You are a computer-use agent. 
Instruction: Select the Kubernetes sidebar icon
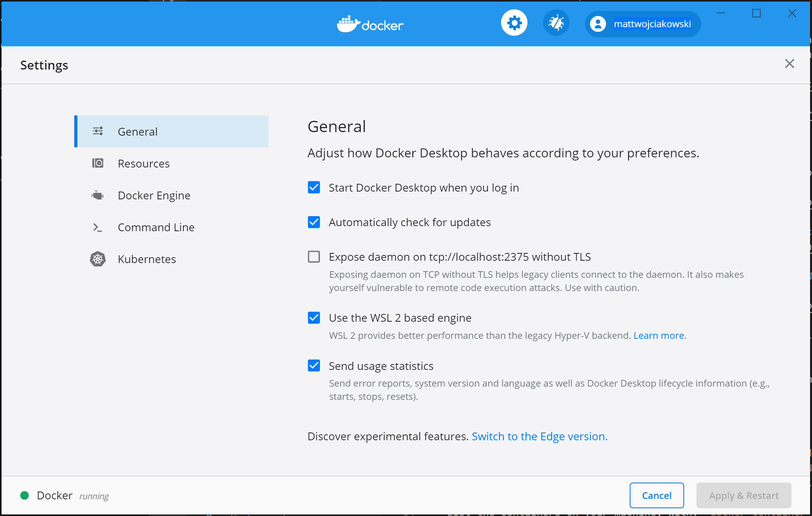[x=96, y=259]
